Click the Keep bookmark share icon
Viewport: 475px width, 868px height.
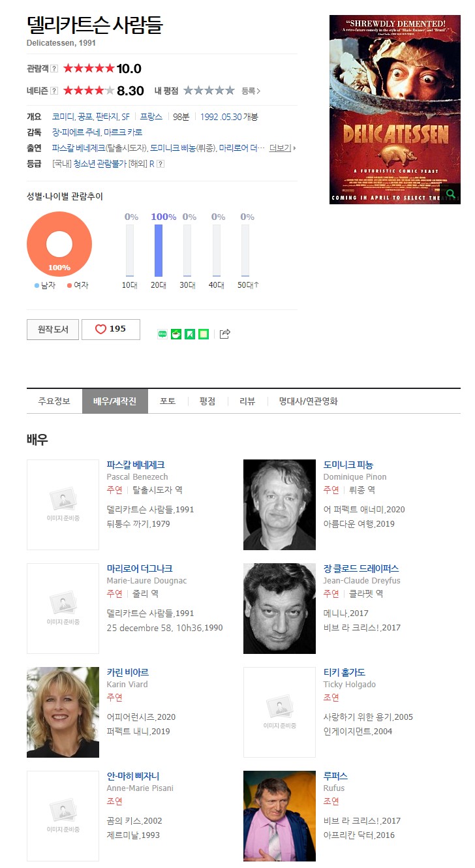pyautogui.click(x=190, y=334)
